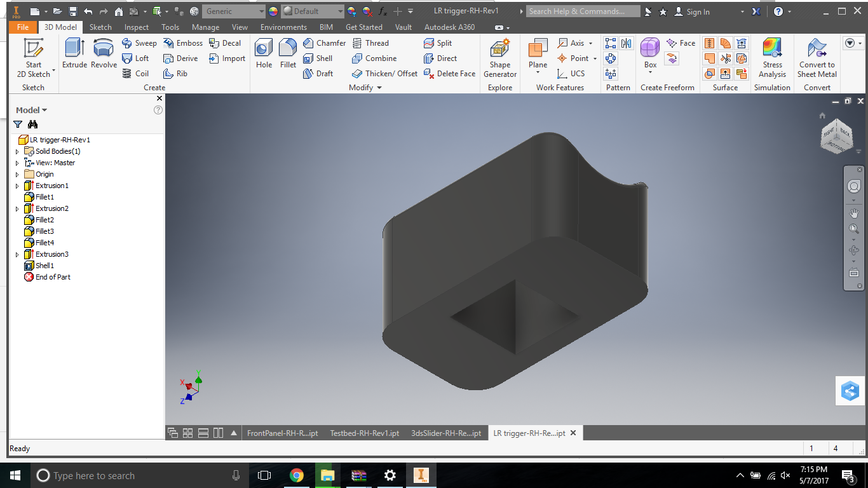The width and height of the screenshot is (868, 488).
Task: Choose the Loft tool
Action: click(x=135, y=58)
